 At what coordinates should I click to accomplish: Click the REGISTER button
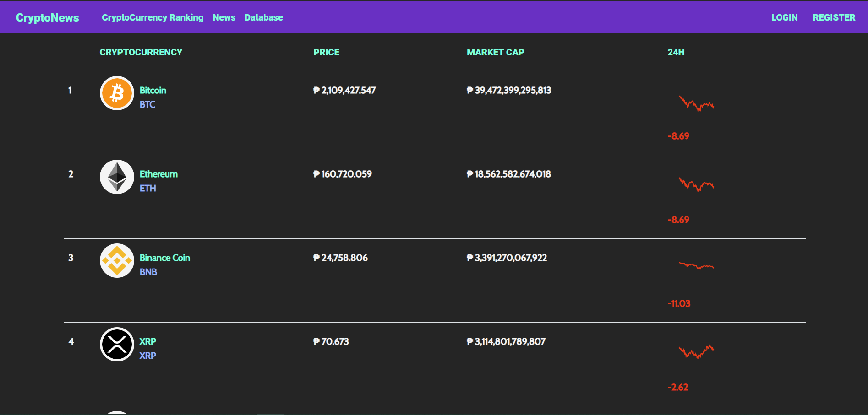(834, 17)
